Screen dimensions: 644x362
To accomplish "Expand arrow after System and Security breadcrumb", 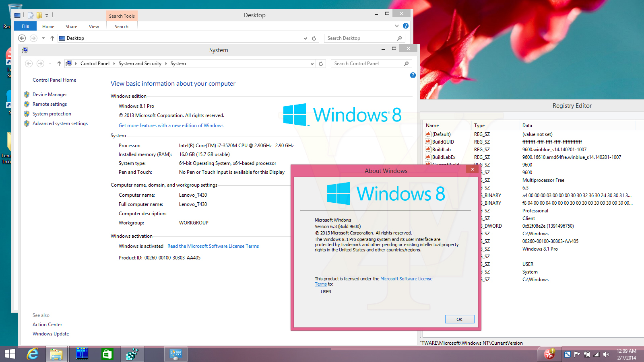I will [166, 64].
